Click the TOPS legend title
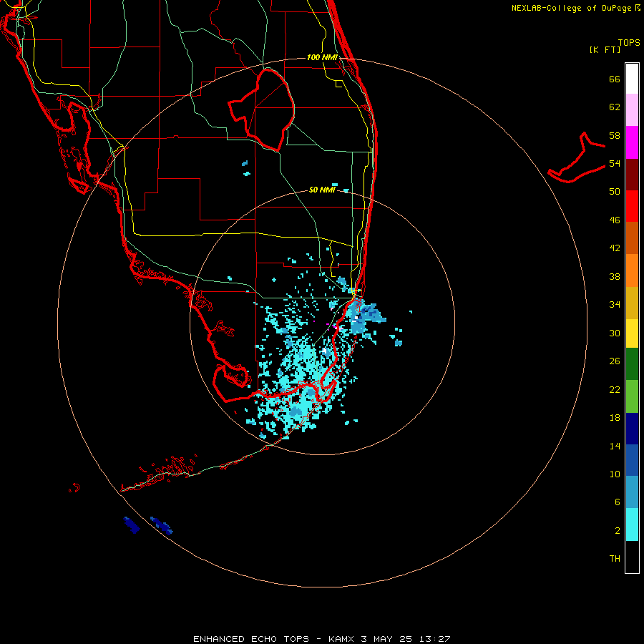The height and width of the screenshot is (644, 644). click(629, 42)
